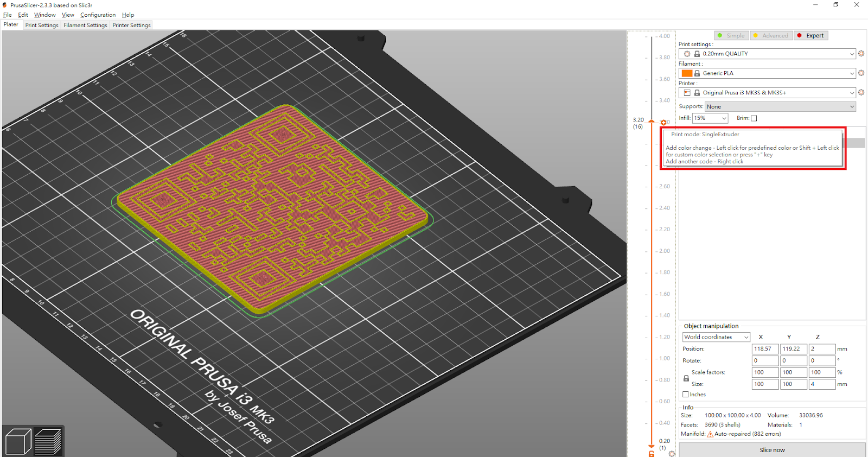868x457 pixels.
Task: Click the Scale factors Z field
Action: point(822,372)
